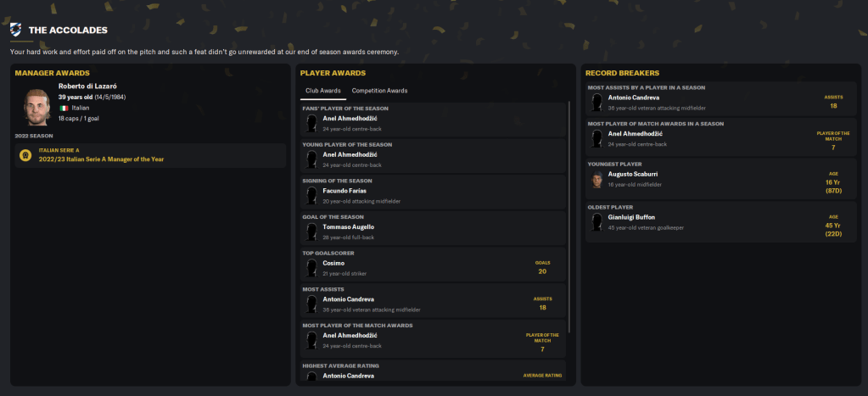Open Anel Ahmedhodžić under Fans' Player of the Season
The height and width of the screenshot is (396, 868).
click(352, 119)
